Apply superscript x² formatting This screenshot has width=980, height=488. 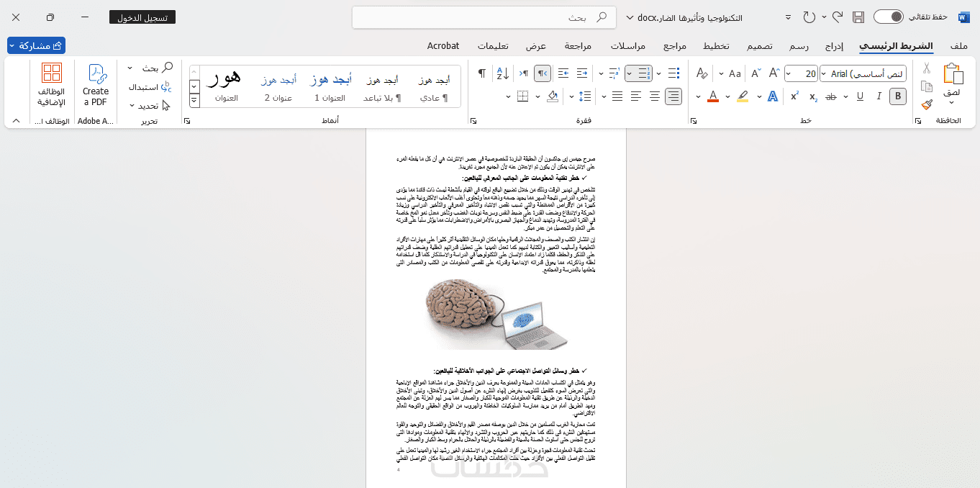click(794, 96)
